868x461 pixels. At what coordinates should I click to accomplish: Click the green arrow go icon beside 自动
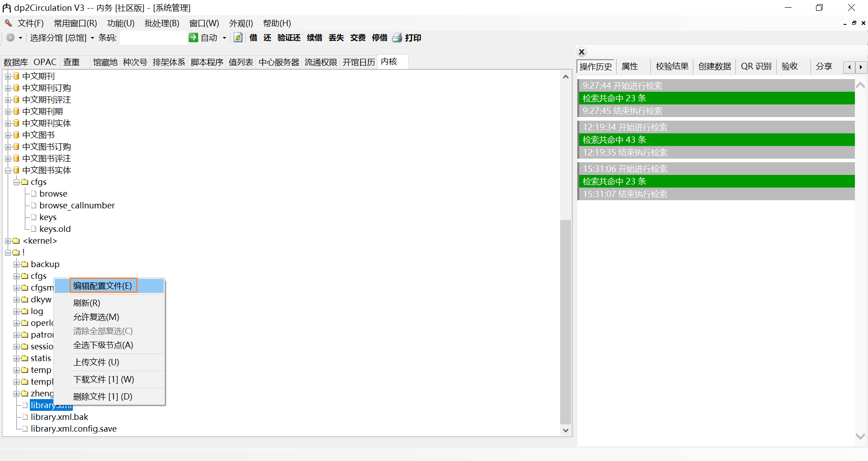193,38
